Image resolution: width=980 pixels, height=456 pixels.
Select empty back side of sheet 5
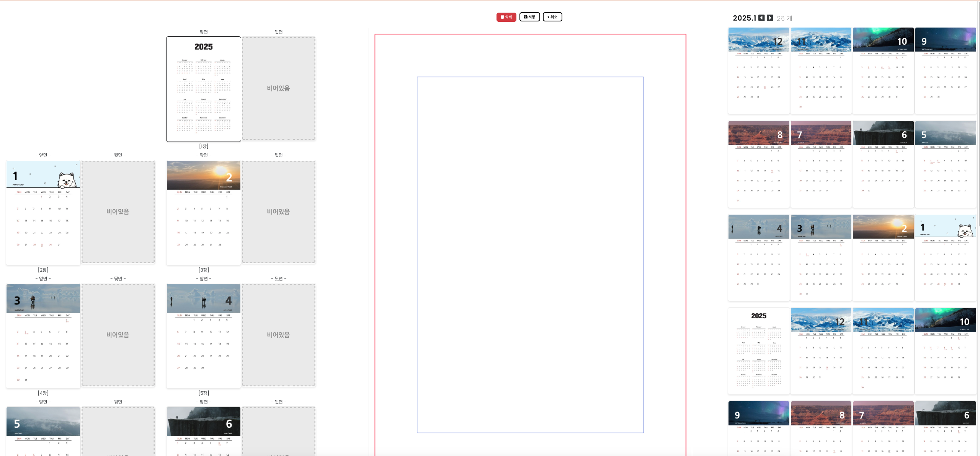coord(278,335)
